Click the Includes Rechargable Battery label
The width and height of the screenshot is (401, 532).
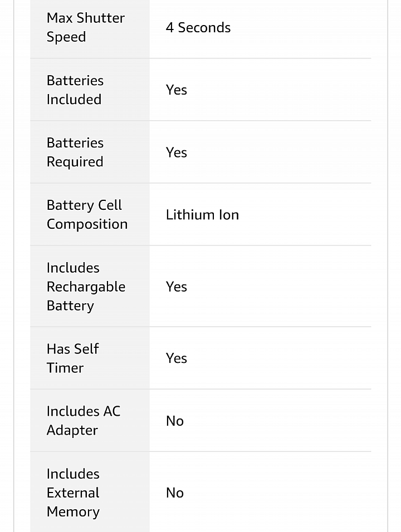(x=86, y=287)
